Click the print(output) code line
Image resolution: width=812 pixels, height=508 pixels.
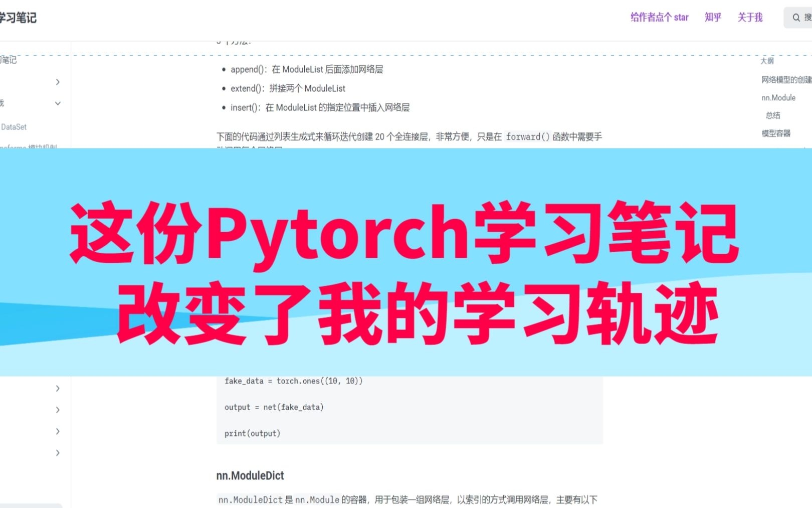(253, 433)
